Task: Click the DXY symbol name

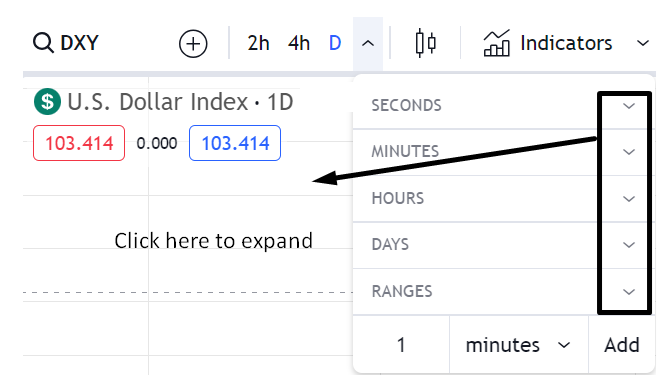Action: [79, 43]
